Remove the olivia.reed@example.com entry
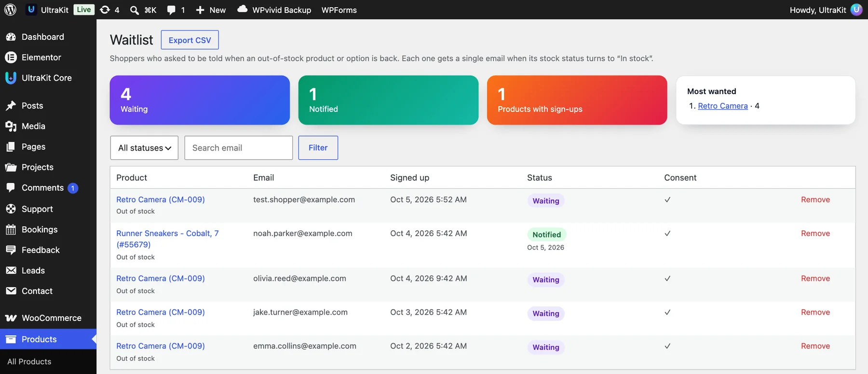The image size is (868, 374). click(815, 278)
